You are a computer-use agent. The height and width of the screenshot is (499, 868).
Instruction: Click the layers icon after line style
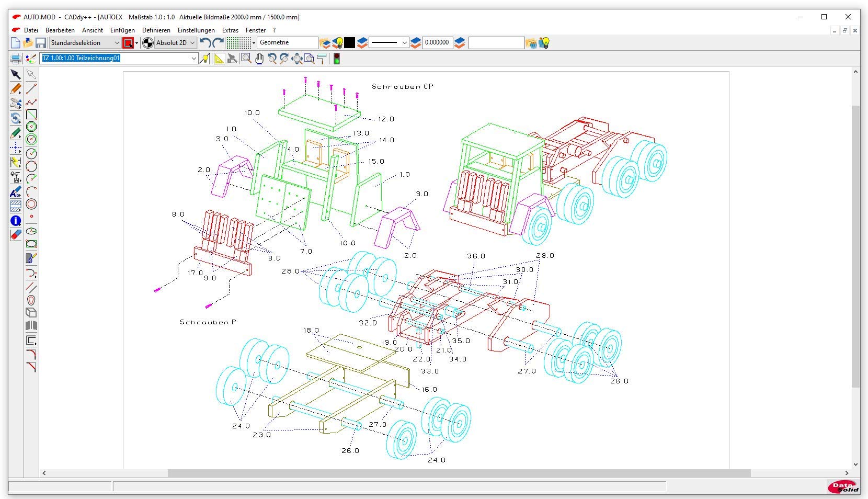point(416,43)
